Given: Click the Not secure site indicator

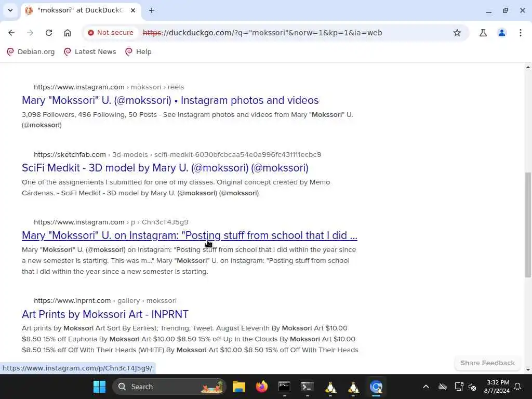Looking at the screenshot, I should pos(111,33).
